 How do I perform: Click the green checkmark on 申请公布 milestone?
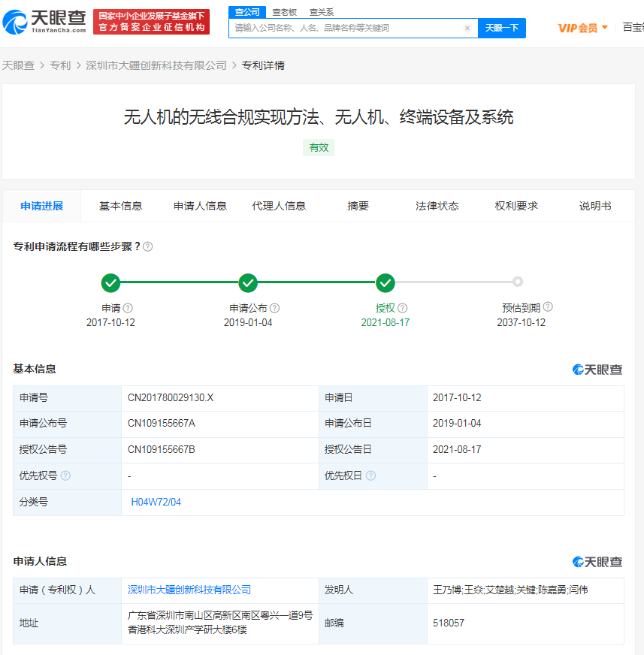click(248, 283)
